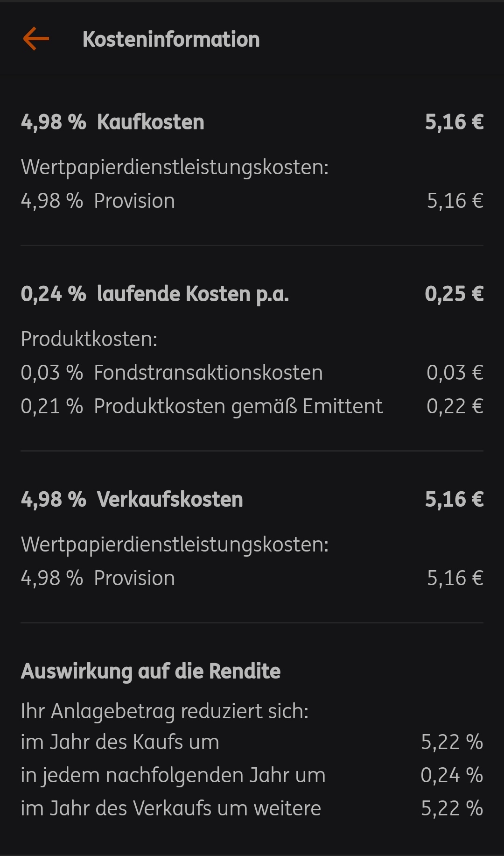This screenshot has width=504, height=856.
Task: Tap the orange back arrow
Action: coord(36,39)
